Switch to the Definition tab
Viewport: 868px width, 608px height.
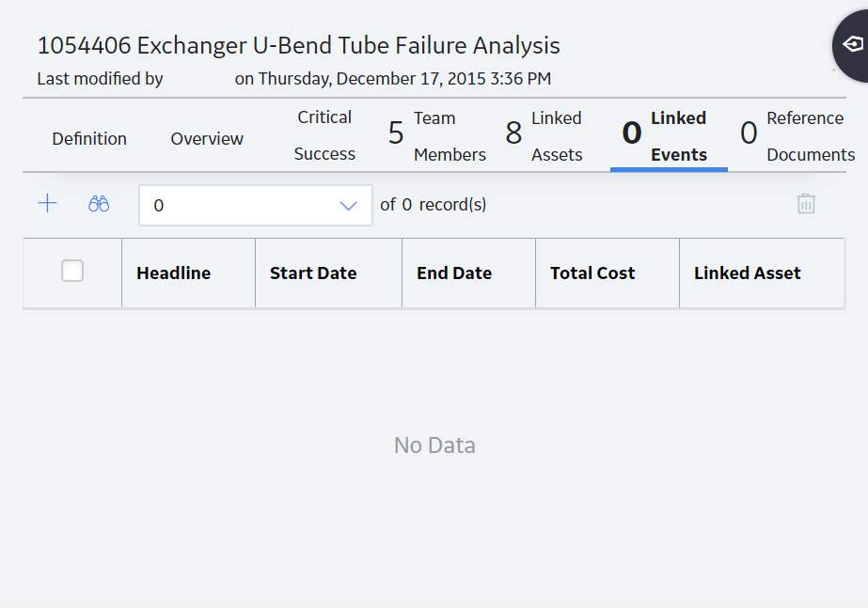89,138
